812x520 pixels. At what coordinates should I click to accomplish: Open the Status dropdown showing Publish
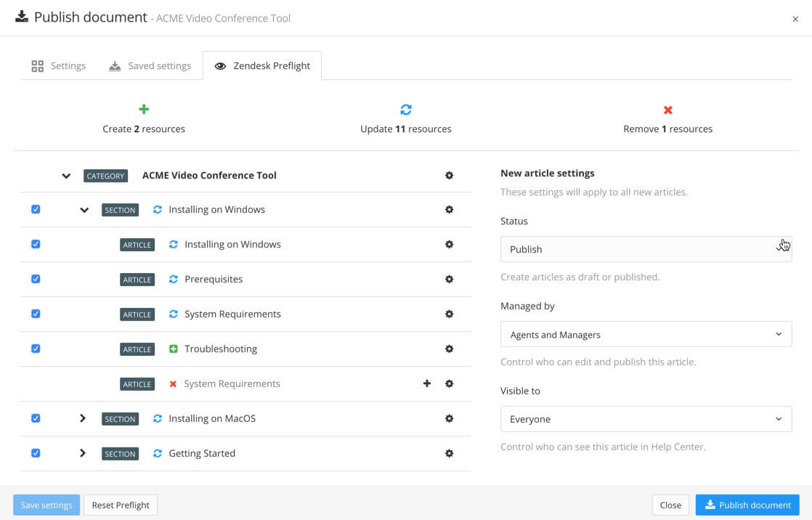click(x=646, y=249)
